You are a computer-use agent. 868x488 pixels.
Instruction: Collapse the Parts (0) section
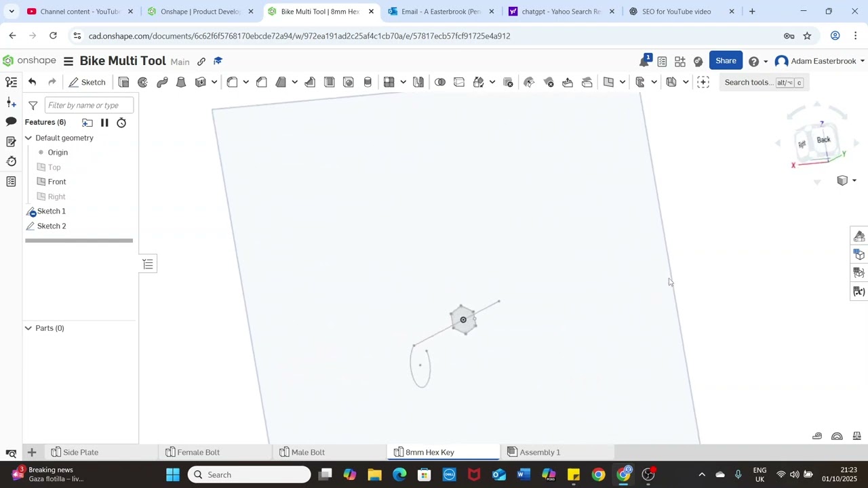coord(28,328)
